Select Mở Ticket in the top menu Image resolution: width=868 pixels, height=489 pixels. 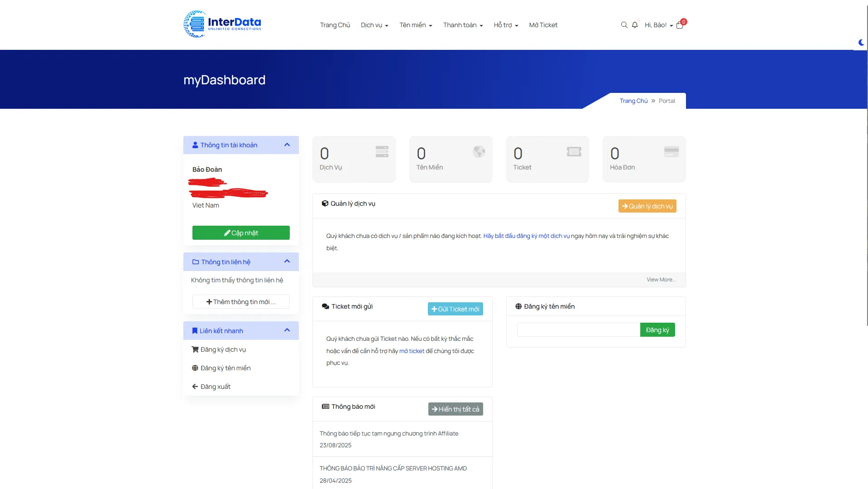543,25
